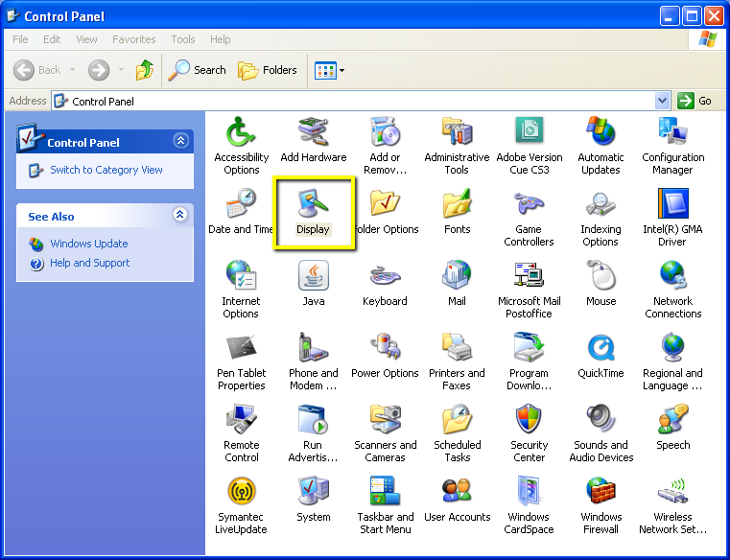This screenshot has width=730, height=560.
Task: Select Scanners and Cameras icon
Action: 385,419
